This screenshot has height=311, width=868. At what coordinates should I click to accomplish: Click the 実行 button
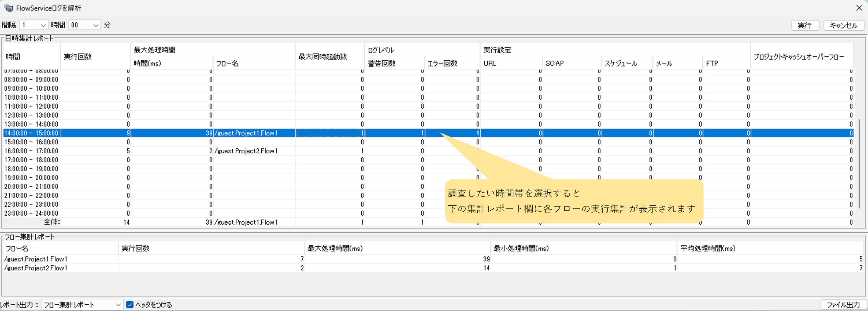(x=805, y=26)
